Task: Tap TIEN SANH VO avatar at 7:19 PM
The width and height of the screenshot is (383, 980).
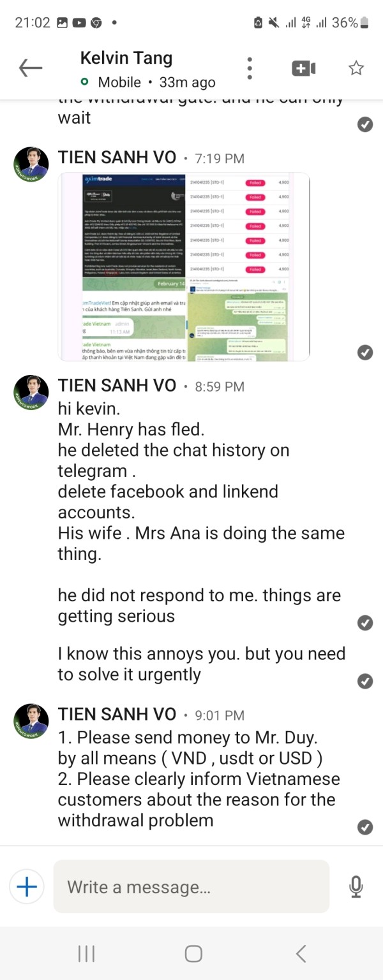Action: tap(31, 165)
